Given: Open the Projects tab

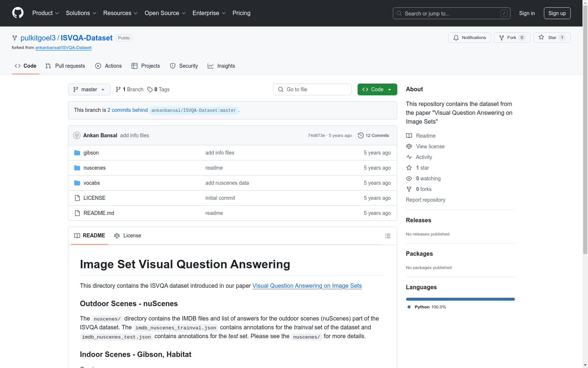Looking at the screenshot, I should (x=146, y=66).
